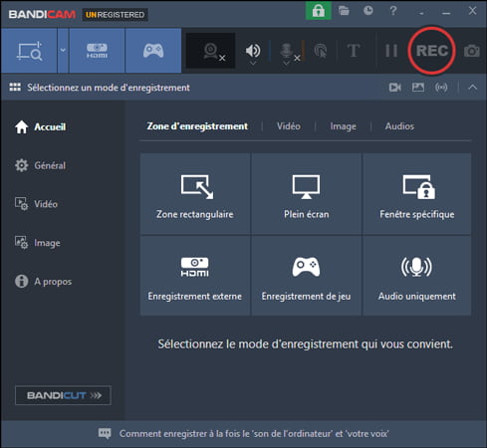Choose the Fenêtre spécifique mode

(x=417, y=194)
